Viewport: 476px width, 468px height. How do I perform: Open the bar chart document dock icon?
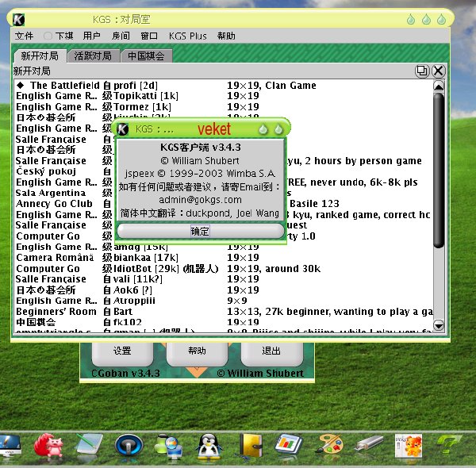(289, 445)
